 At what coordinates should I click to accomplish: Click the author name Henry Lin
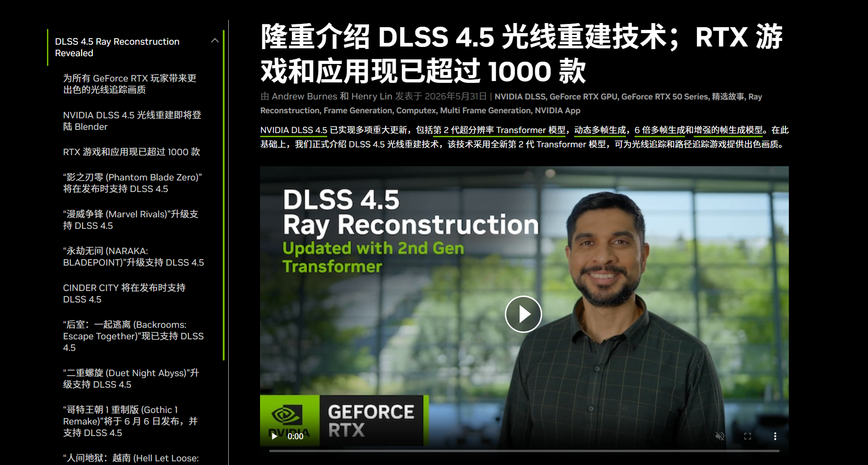click(372, 97)
